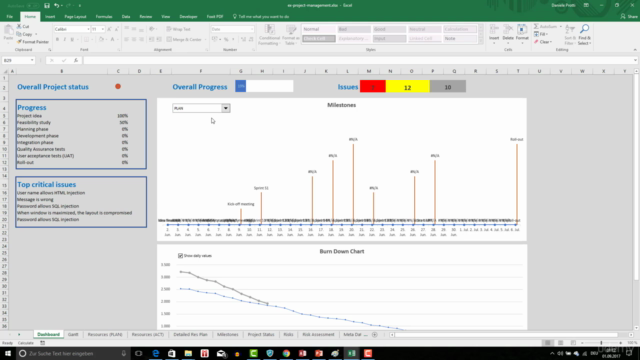
Task: Click Decrease Font Size icon
Action: [x=117, y=29]
